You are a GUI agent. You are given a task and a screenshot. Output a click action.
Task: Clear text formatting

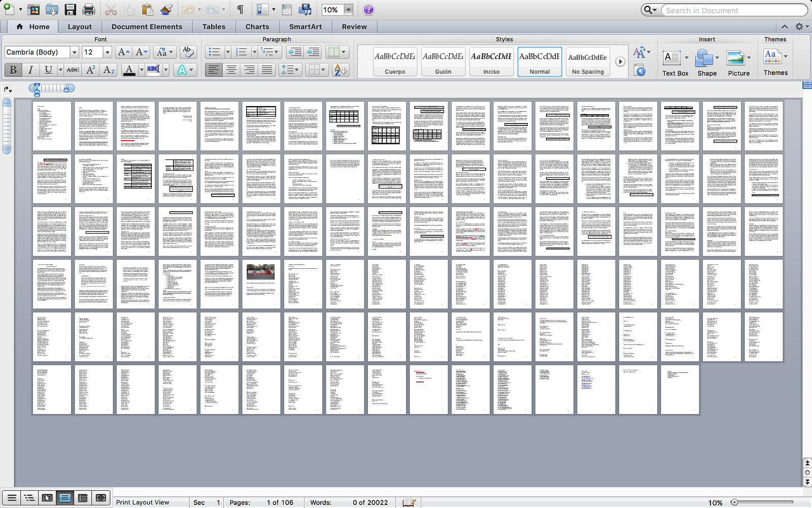(187, 52)
